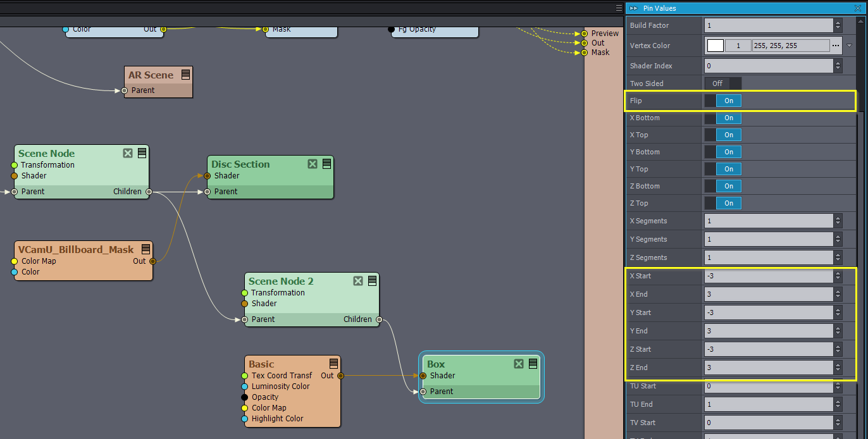Toggle the X Top switch

(x=723, y=135)
